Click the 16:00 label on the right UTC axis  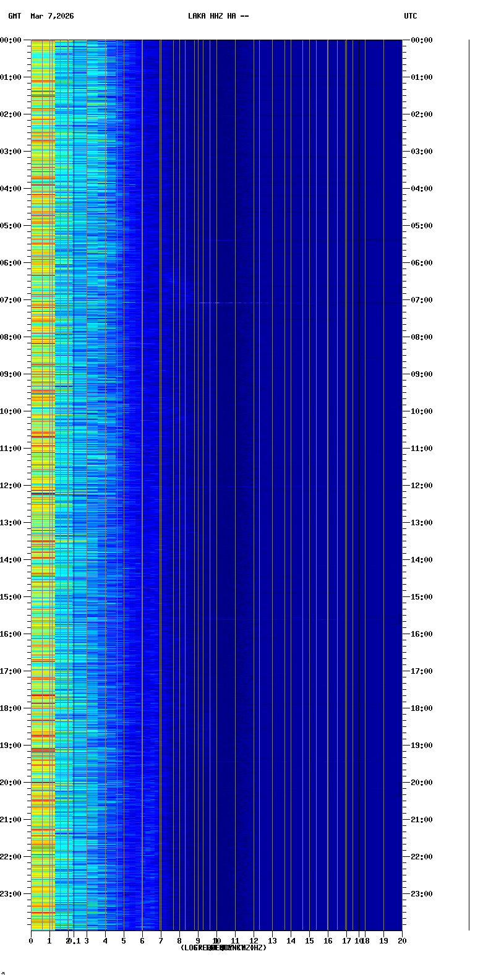click(422, 634)
